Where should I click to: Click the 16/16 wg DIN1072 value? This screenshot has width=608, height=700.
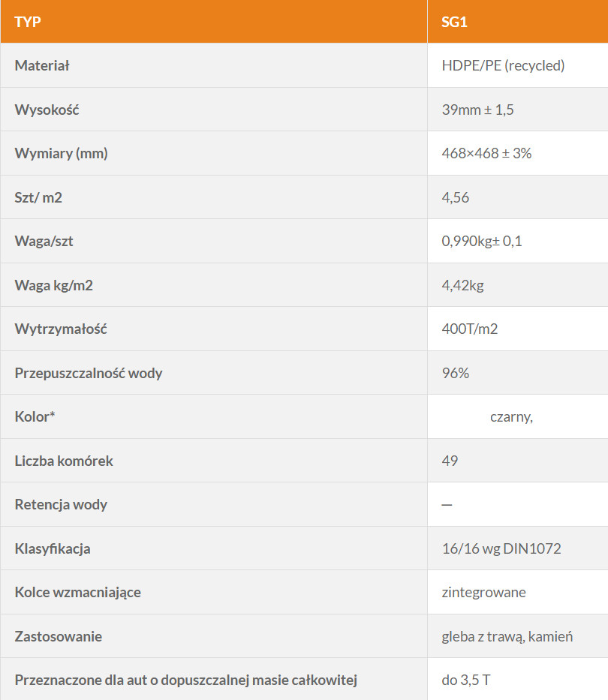coord(501,548)
